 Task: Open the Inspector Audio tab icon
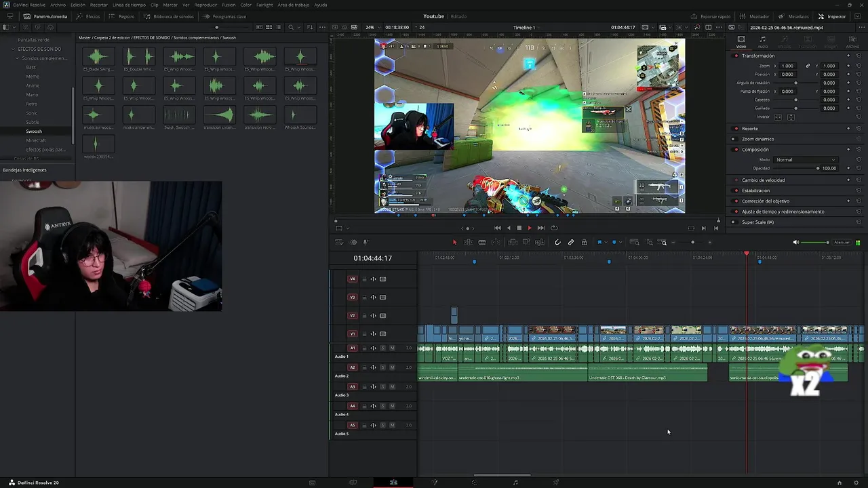click(762, 41)
